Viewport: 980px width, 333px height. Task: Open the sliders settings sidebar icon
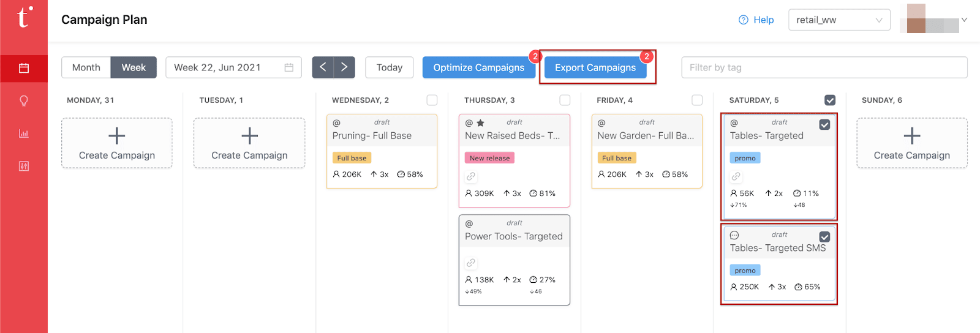coord(24,166)
